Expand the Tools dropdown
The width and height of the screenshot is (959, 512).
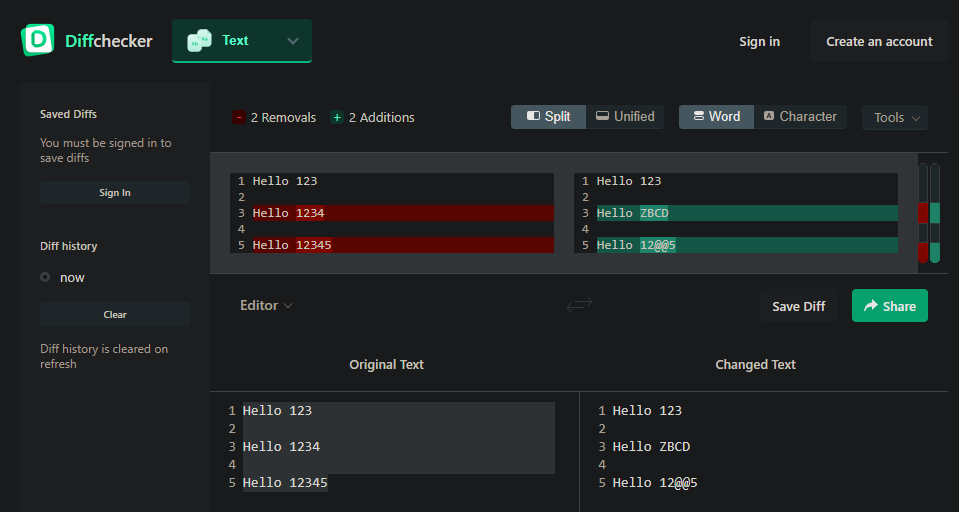[895, 118]
